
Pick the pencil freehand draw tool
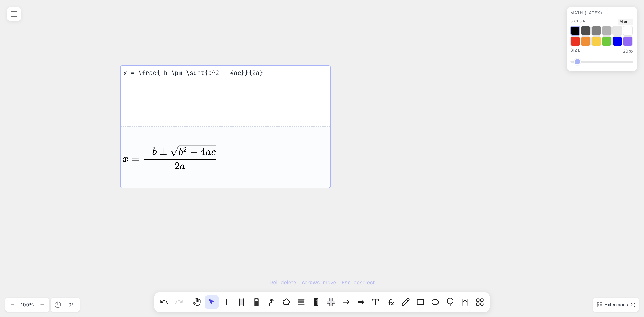pyautogui.click(x=405, y=302)
